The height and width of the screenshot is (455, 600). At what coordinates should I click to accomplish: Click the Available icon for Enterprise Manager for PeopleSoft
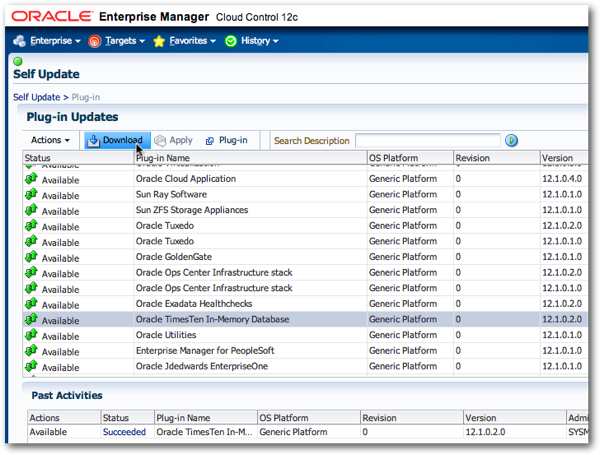pyautogui.click(x=31, y=351)
